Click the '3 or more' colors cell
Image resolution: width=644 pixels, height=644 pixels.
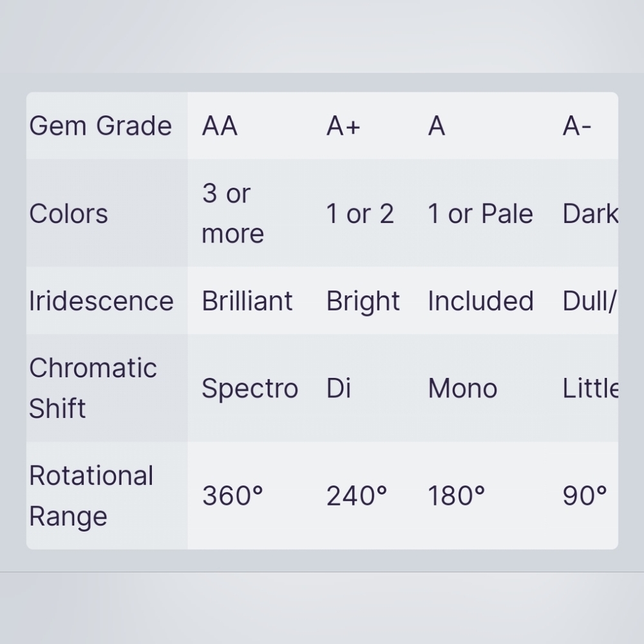coord(232,213)
